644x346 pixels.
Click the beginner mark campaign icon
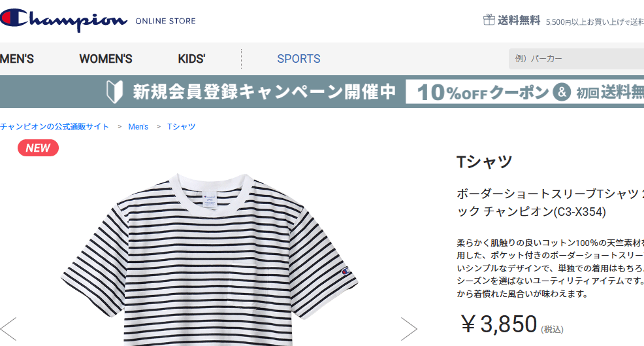point(114,92)
